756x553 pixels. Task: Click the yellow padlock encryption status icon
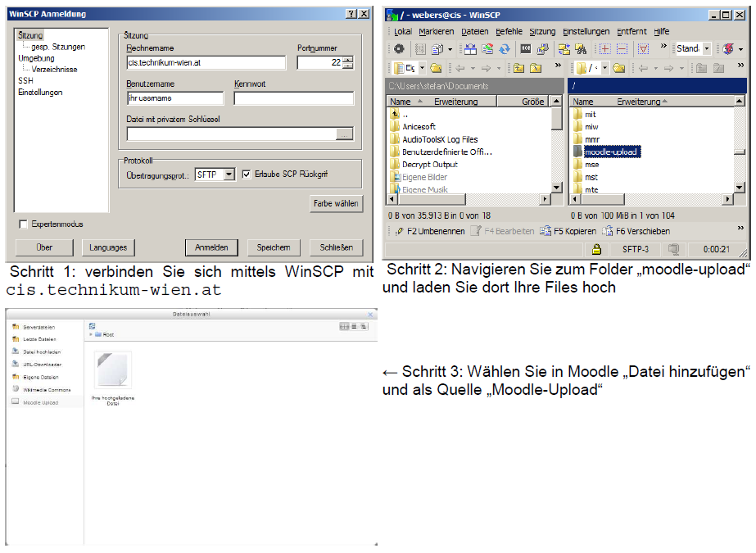[596, 249]
